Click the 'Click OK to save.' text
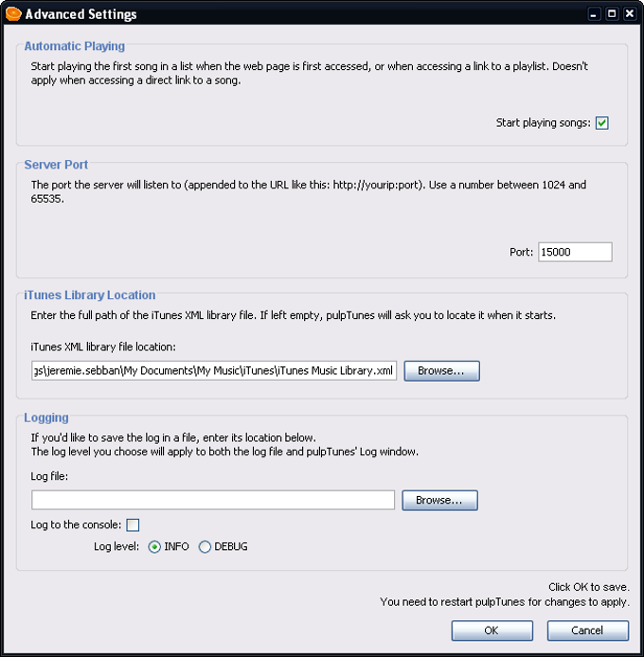The image size is (644, 657). [x=589, y=587]
